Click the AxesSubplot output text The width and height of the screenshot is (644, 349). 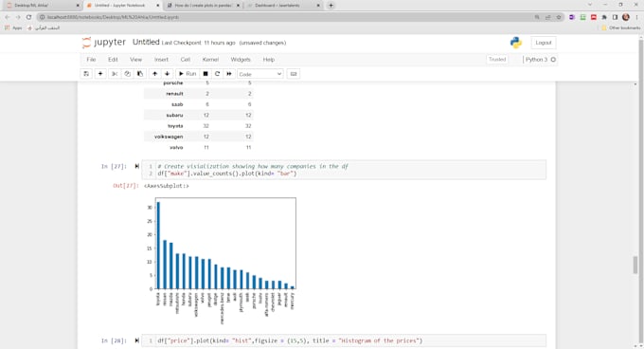pos(167,186)
